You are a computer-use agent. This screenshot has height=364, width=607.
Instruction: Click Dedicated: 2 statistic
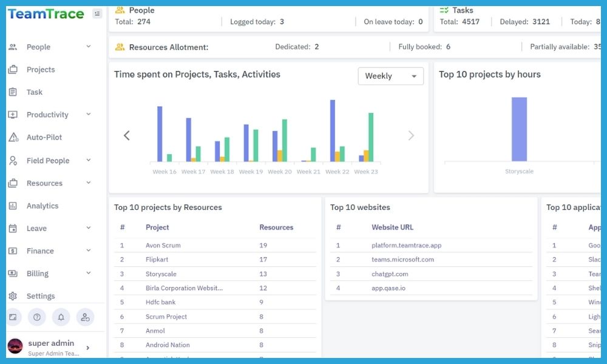click(297, 47)
